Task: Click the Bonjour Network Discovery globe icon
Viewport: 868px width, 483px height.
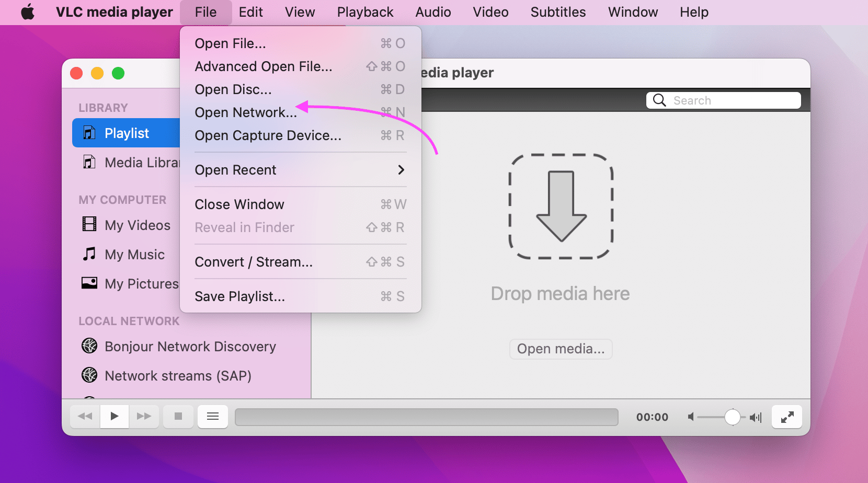Action: (89, 346)
